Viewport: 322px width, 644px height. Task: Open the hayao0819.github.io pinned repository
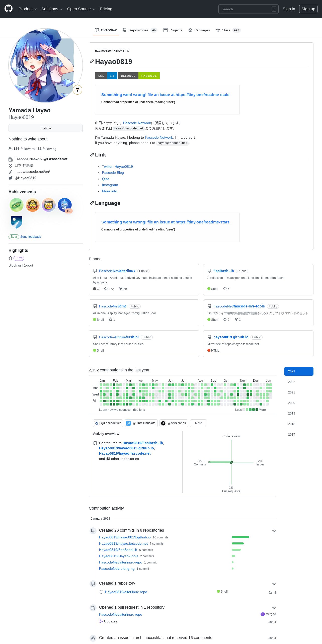tap(231, 337)
